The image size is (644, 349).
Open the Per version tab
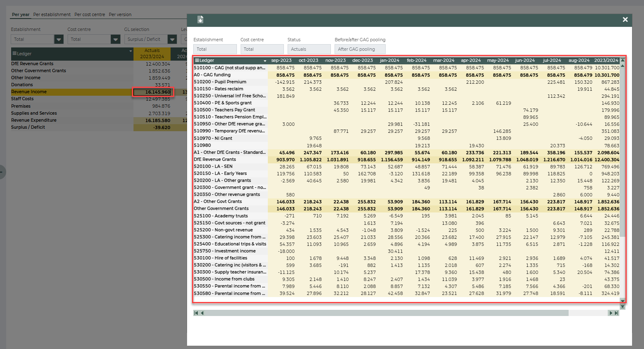120,14
